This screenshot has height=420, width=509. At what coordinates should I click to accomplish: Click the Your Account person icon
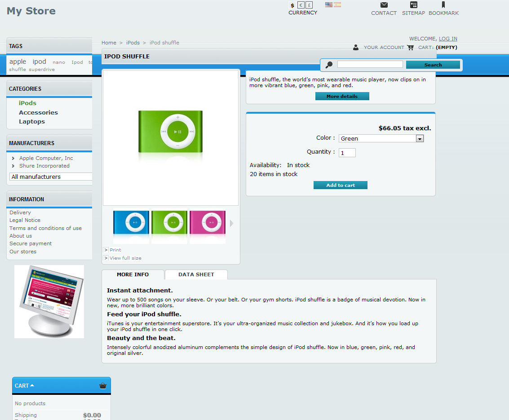coord(356,47)
